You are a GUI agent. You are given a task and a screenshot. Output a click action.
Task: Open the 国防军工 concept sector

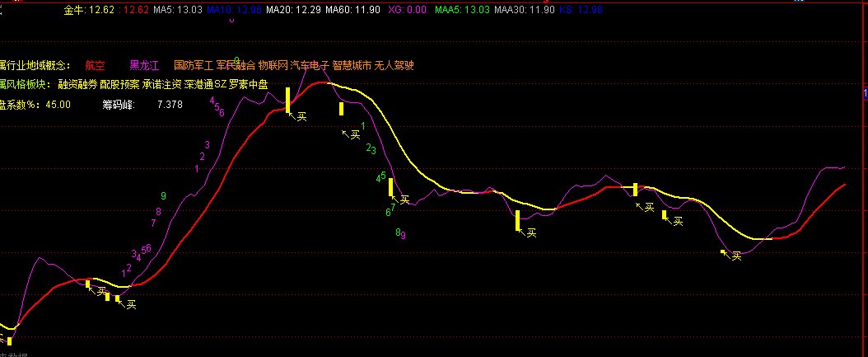[193, 65]
